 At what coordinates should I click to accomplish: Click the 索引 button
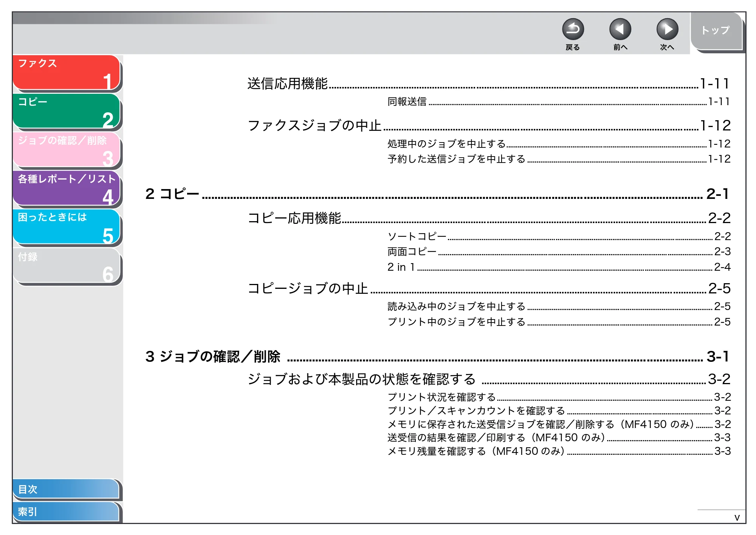click(66, 512)
